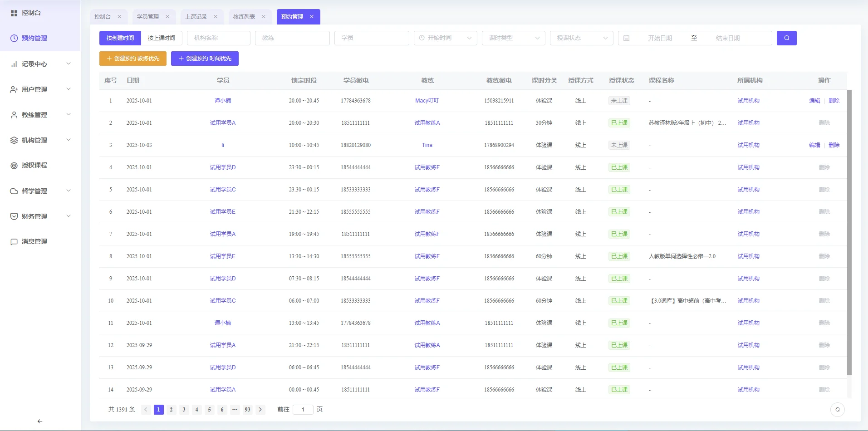The image size is (868, 431).
Task: Click the 预约管理 clock icon in sidebar
Action: [14, 39]
